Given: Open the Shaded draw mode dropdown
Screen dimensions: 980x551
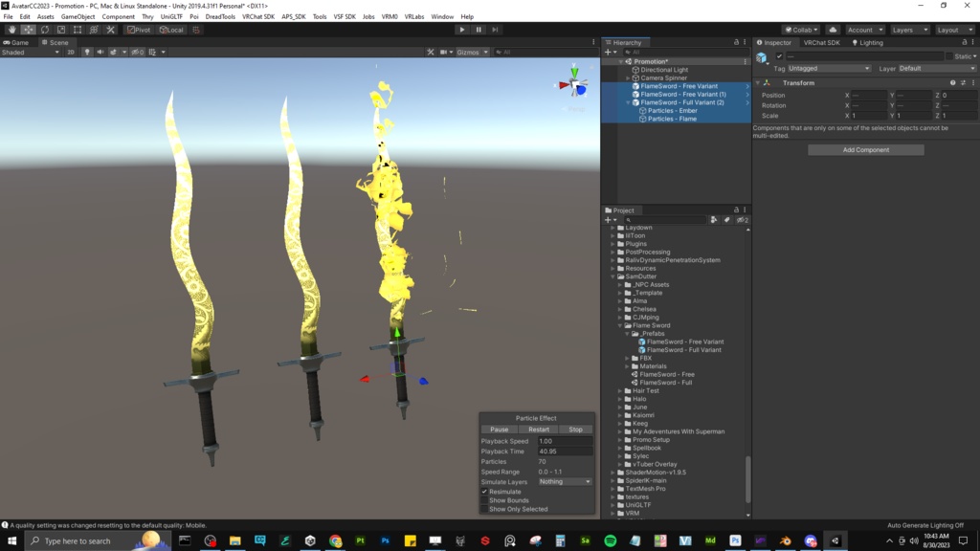Looking at the screenshot, I should pos(29,52).
